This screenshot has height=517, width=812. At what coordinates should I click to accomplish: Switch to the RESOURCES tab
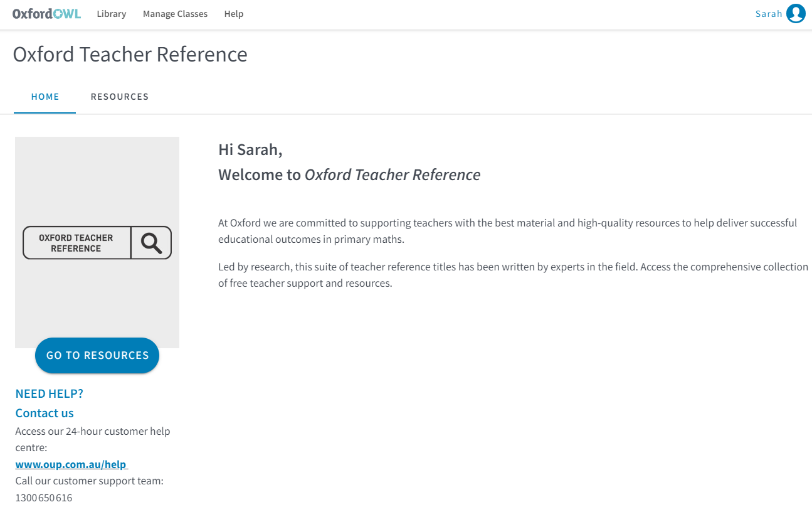click(120, 97)
